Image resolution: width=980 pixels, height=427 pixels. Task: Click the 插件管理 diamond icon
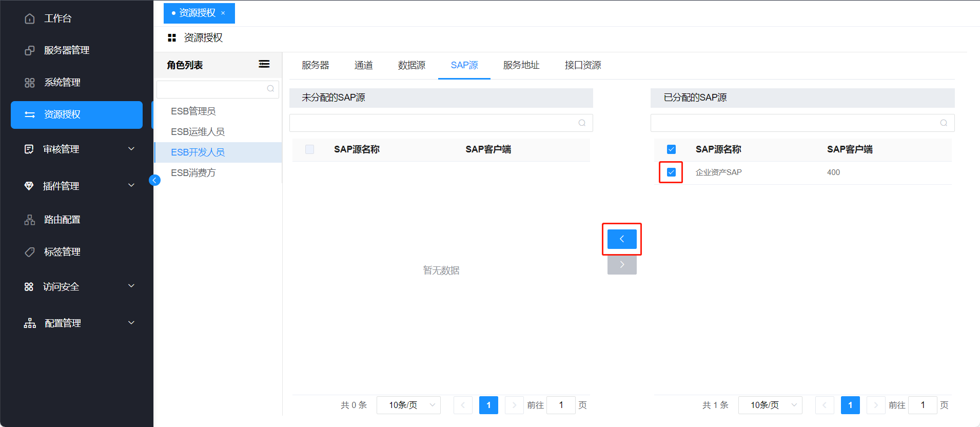click(x=29, y=186)
